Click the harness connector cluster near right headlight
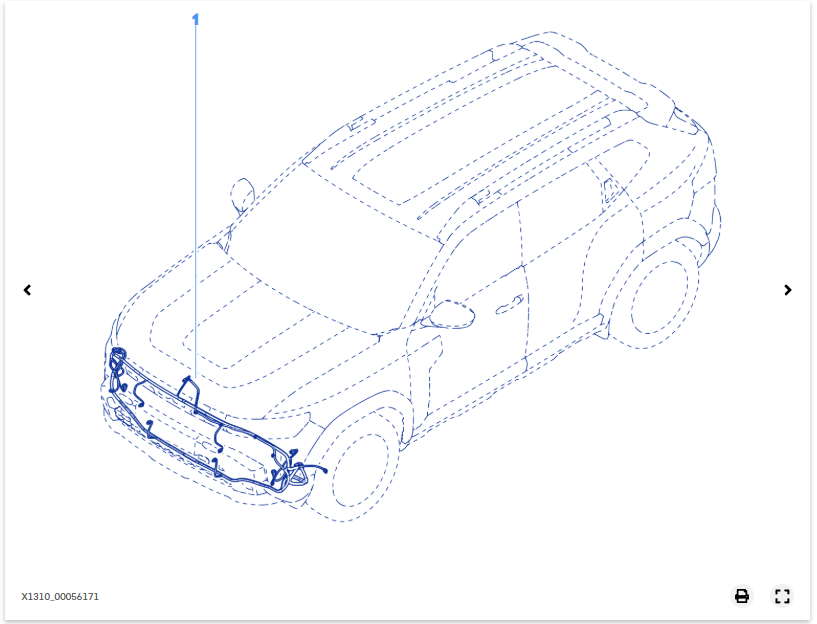 tap(292, 470)
